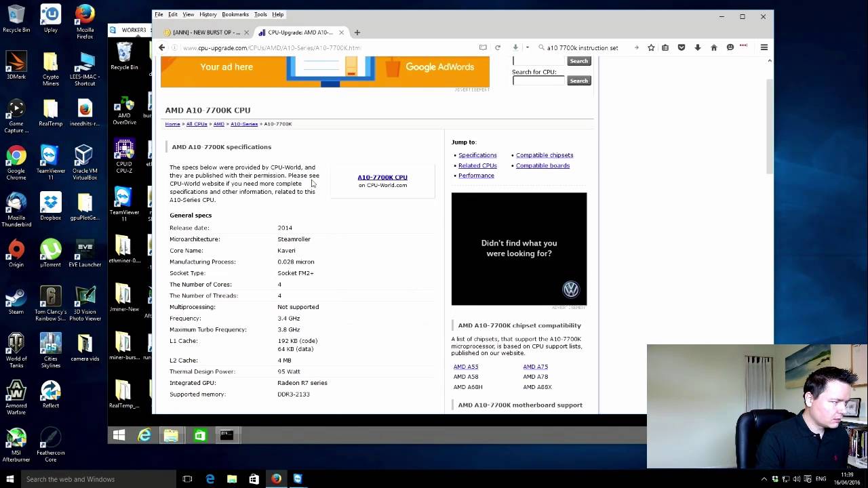This screenshot has width=868, height=488.
Task: Open the Help menu
Action: (x=278, y=14)
